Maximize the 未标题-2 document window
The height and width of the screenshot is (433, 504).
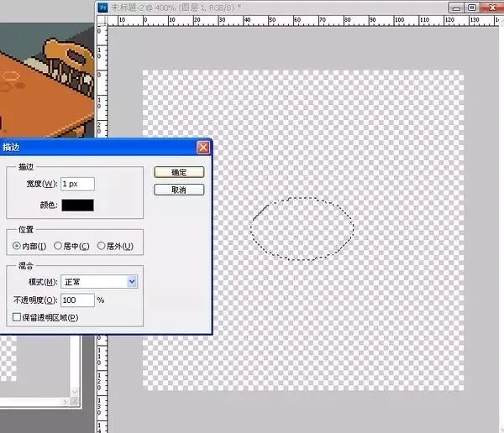(x=471, y=8)
